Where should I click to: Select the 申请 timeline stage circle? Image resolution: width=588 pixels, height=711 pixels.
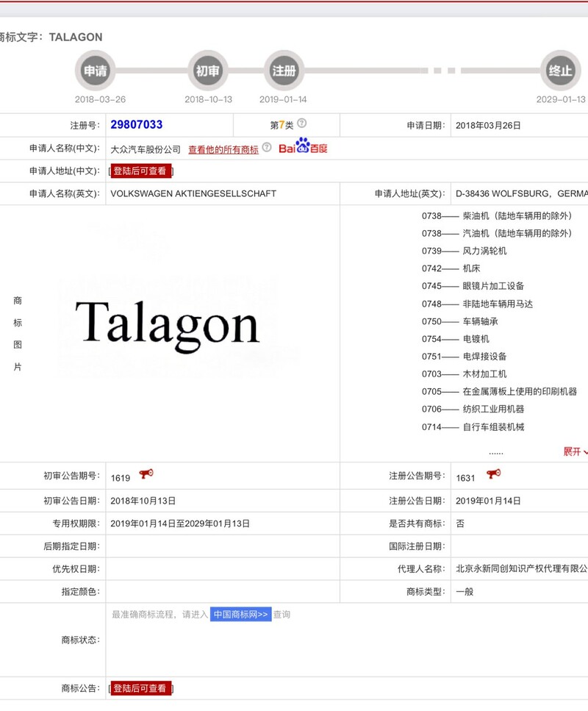pyautogui.click(x=96, y=71)
